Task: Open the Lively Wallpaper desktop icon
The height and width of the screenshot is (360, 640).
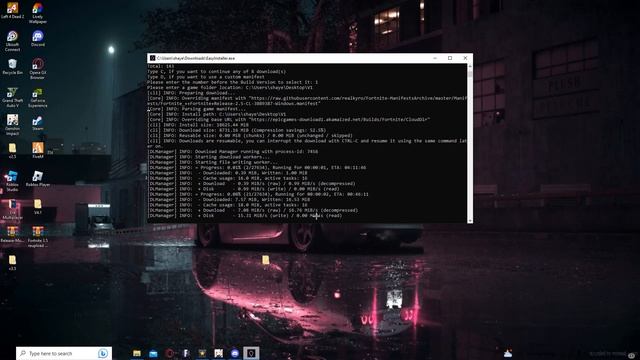Action: pyautogui.click(x=38, y=12)
